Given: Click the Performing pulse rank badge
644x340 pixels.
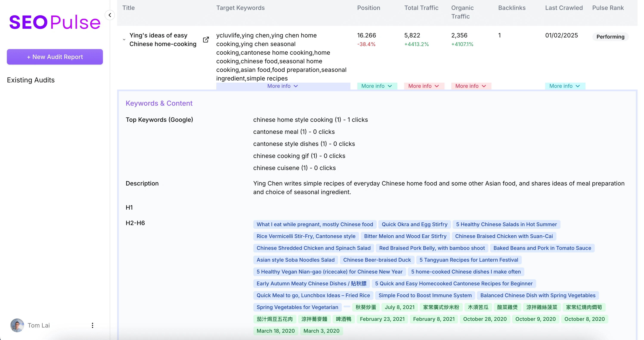Looking at the screenshot, I should (x=610, y=37).
